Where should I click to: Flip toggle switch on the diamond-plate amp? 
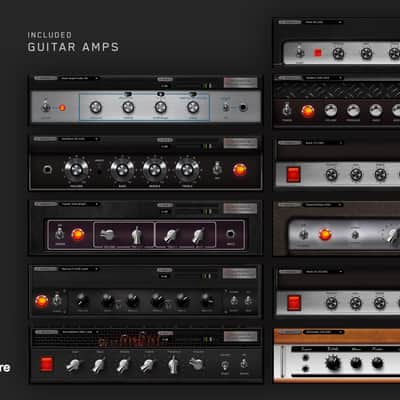tap(286, 110)
